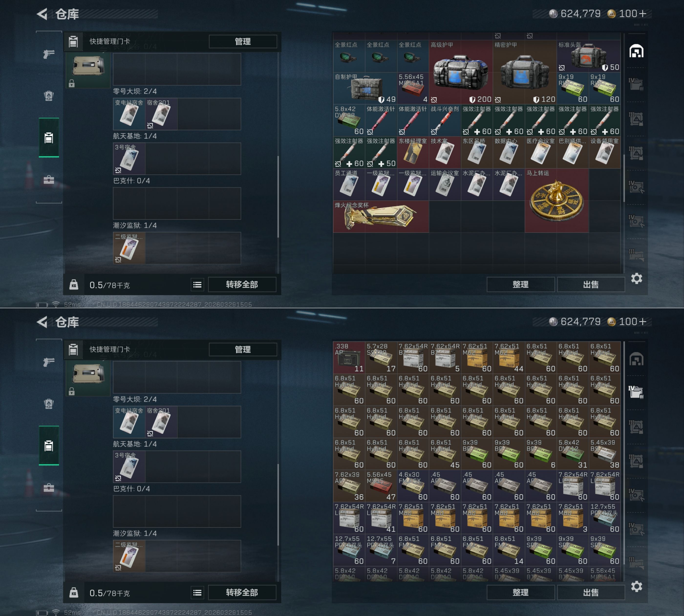Select the 高级护甲 armor bag item
The width and height of the screenshot is (684, 616).
point(461,72)
